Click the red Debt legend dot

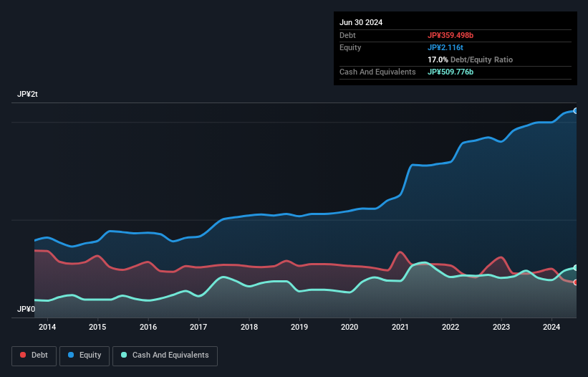pyautogui.click(x=23, y=355)
